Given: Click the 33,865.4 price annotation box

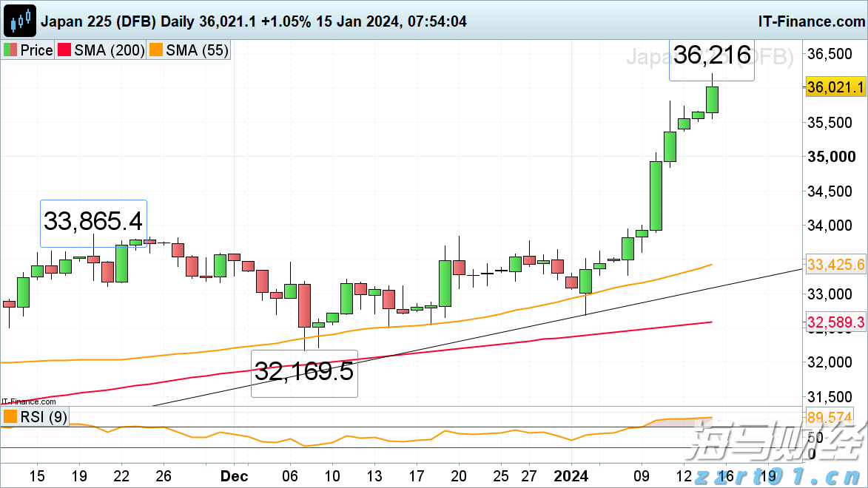Looking at the screenshot, I should click(93, 223).
